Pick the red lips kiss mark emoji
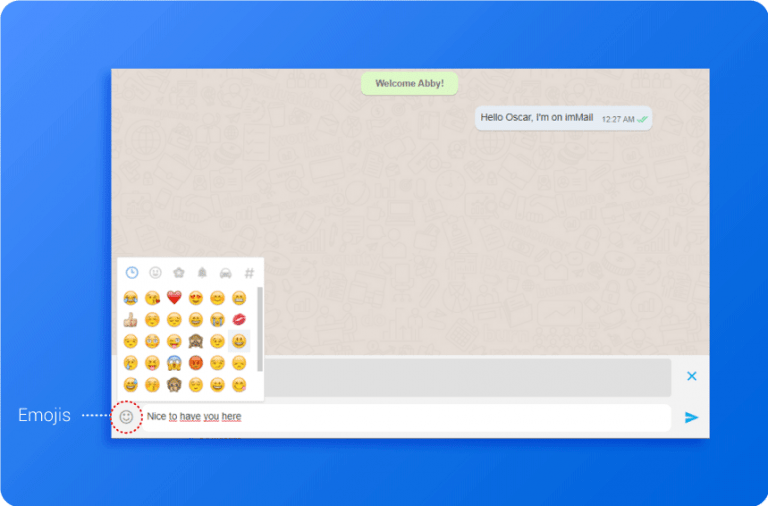The height and width of the screenshot is (506, 768). tap(239, 319)
